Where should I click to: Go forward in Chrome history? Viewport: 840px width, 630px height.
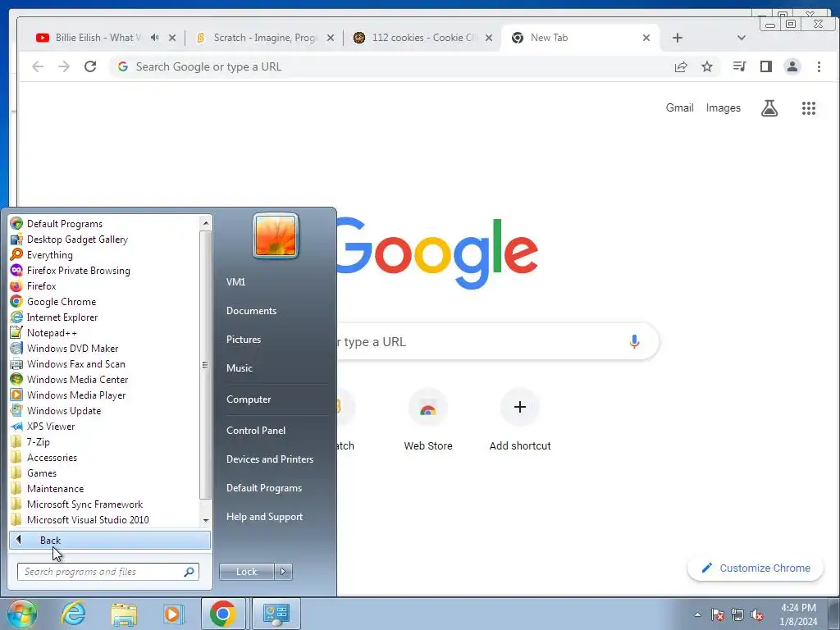(x=64, y=66)
